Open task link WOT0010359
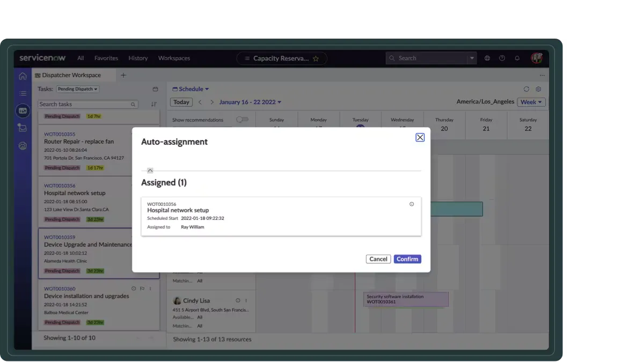This screenshot has height=362, width=644. point(60,237)
